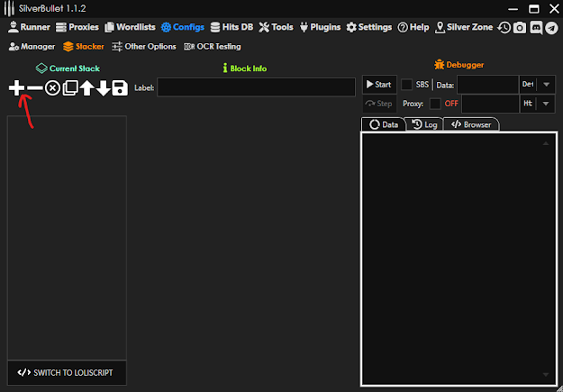Open the Telegram icon link

pos(552,28)
